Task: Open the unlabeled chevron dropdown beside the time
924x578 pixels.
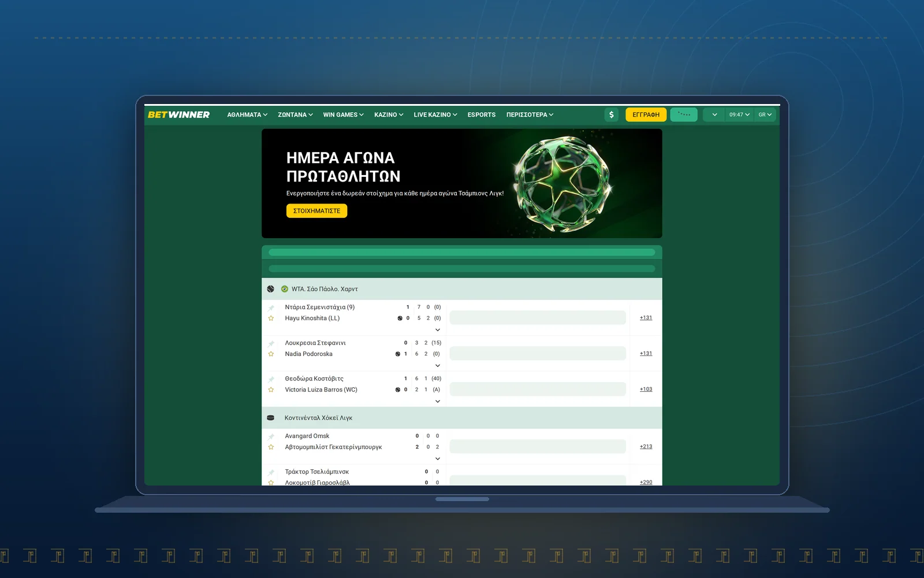Action: tap(714, 114)
